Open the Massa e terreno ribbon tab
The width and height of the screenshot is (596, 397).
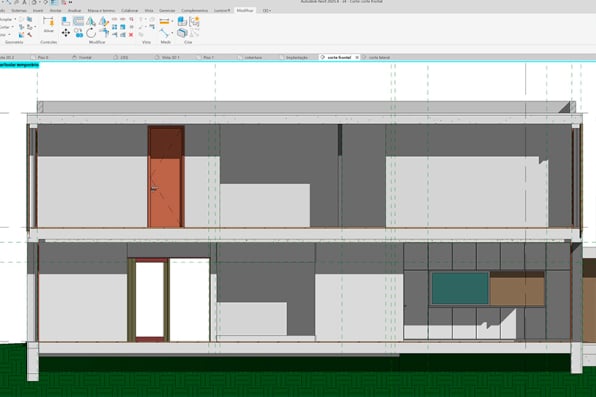click(x=101, y=11)
